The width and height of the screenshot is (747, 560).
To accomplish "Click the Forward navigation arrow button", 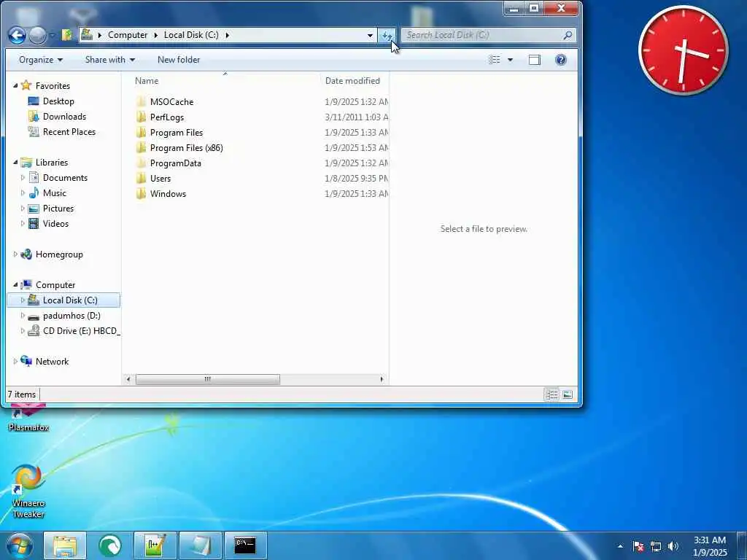I will pyautogui.click(x=38, y=35).
